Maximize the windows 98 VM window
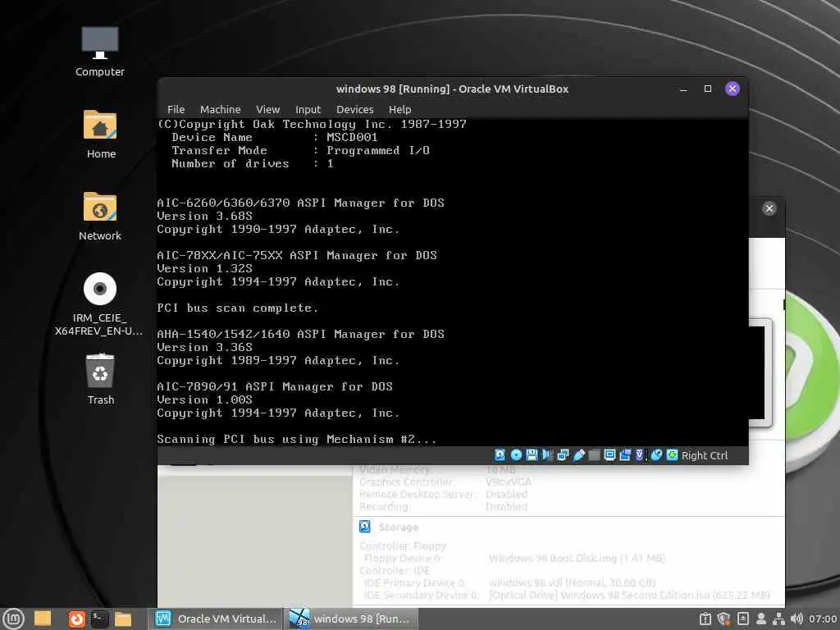The width and height of the screenshot is (840, 630). coord(708,89)
